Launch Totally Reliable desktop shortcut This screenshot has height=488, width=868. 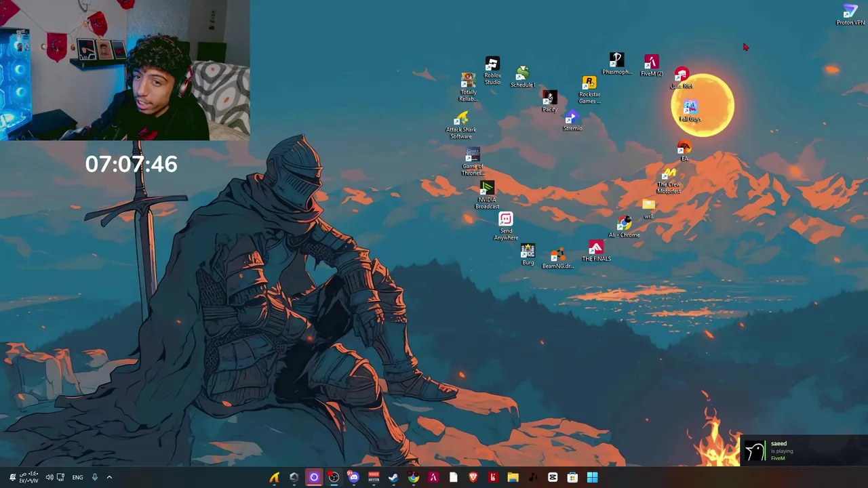tap(468, 87)
